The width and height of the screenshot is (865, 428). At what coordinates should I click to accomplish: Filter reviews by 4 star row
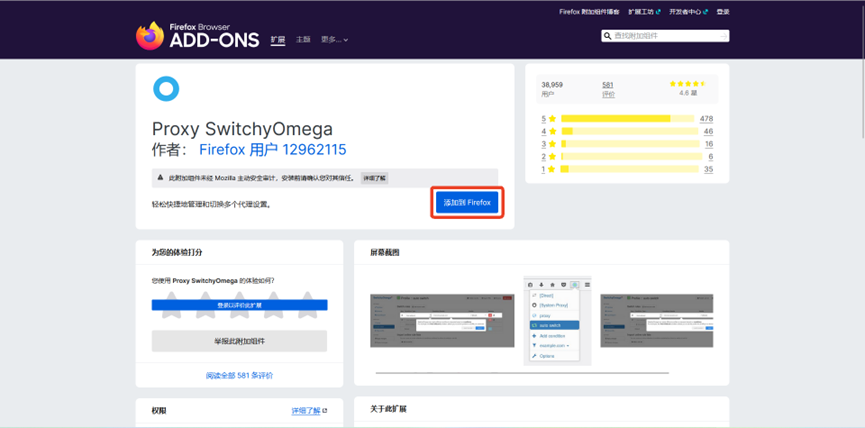(x=627, y=131)
